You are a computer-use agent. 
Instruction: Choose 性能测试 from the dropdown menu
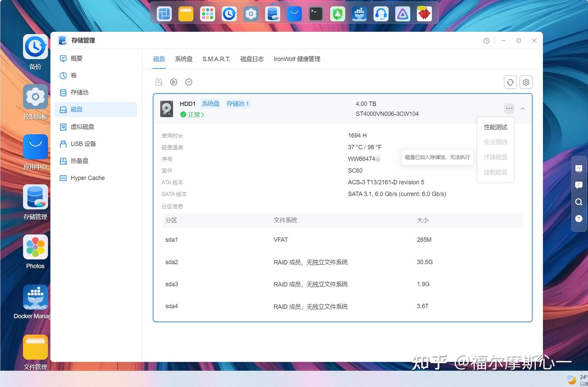tap(495, 127)
